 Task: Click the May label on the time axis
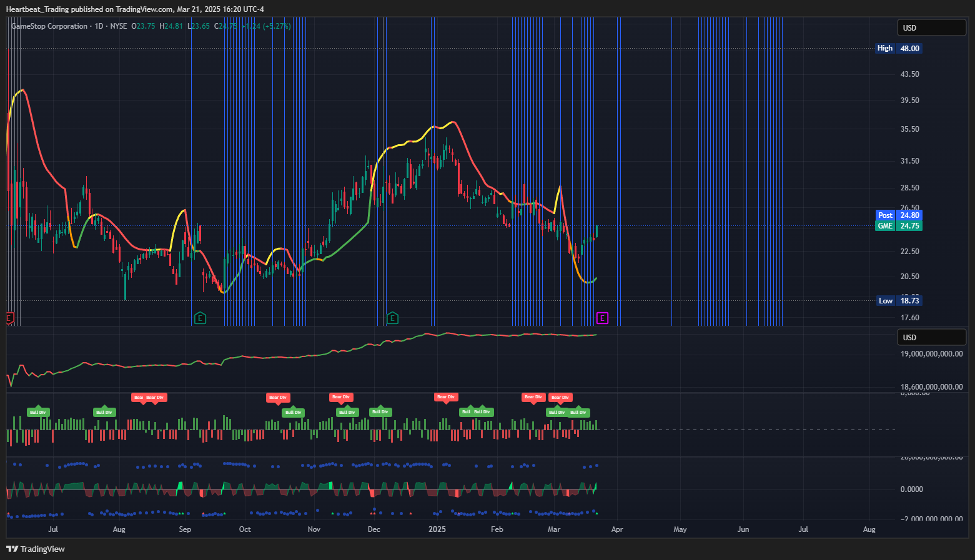680,529
